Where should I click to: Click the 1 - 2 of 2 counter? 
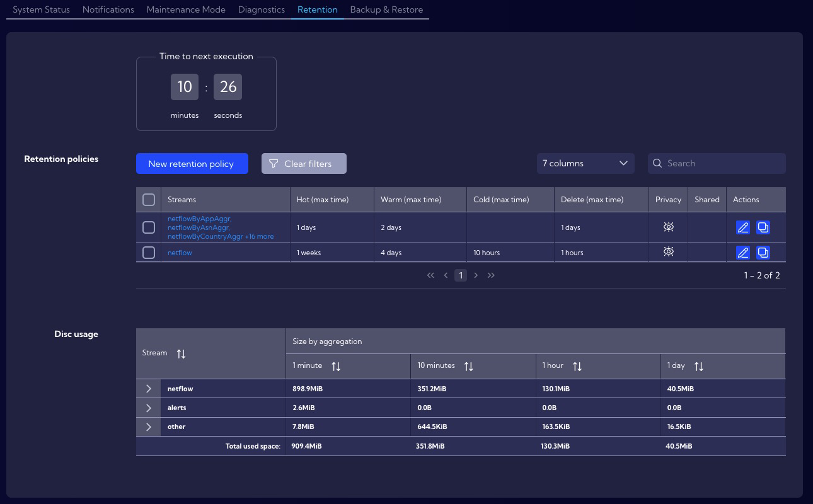(762, 275)
